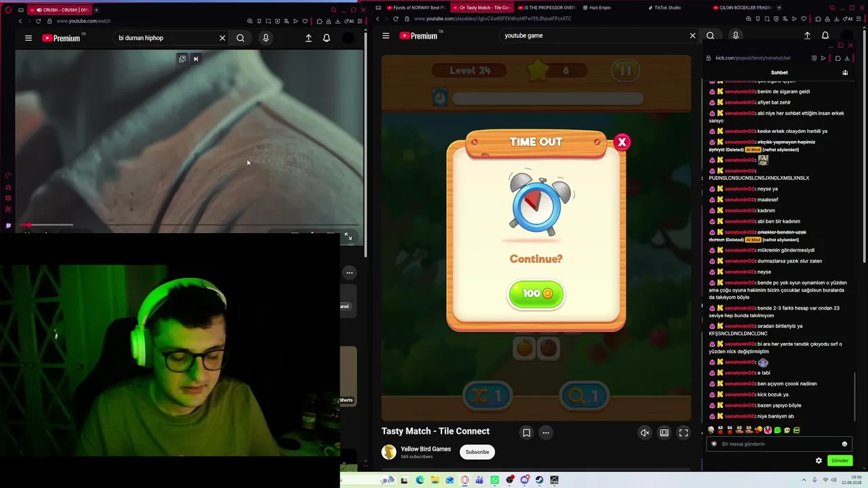The width and height of the screenshot is (868, 488).
Task: Switch to the ÇILGIN BÖCEKLER tab
Action: pyautogui.click(x=743, y=7)
